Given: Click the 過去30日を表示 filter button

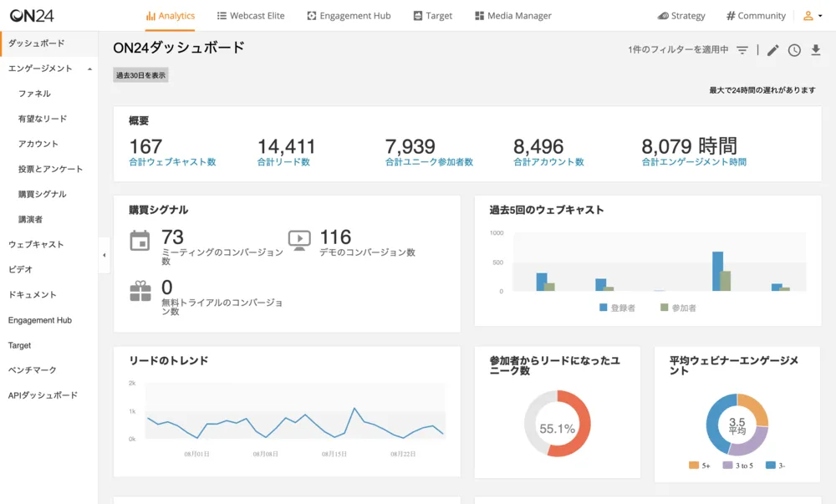Looking at the screenshot, I should tap(140, 75).
